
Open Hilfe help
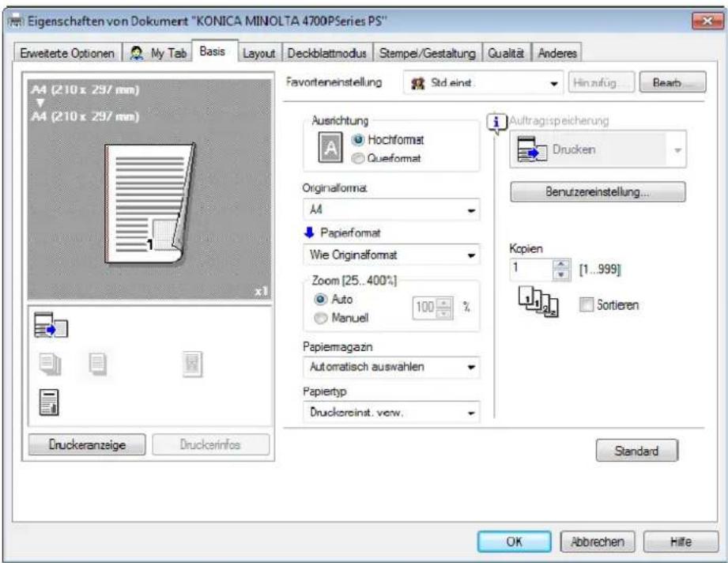coord(681,542)
